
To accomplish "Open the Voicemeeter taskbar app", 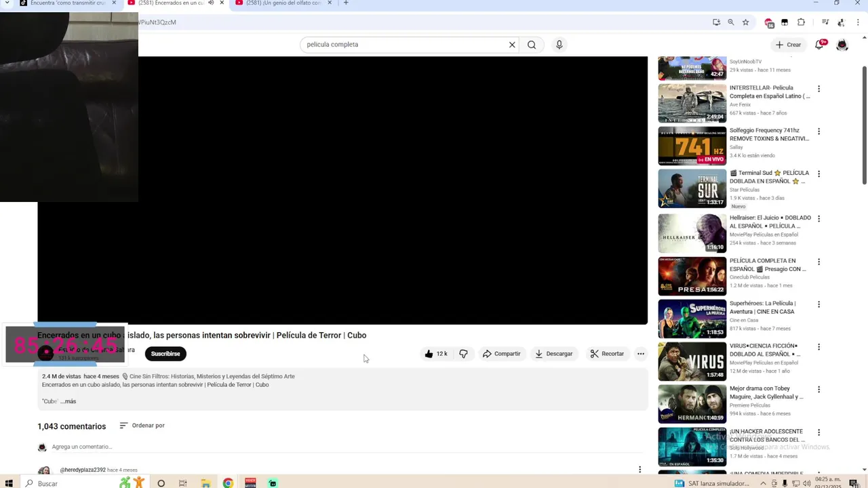I will click(x=250, y=483).
